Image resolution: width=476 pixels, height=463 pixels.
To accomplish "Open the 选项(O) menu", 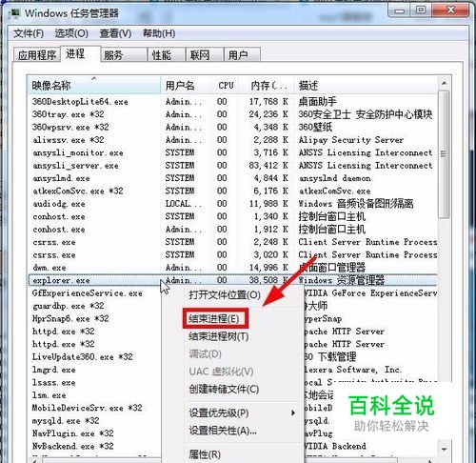I will 71,33.
